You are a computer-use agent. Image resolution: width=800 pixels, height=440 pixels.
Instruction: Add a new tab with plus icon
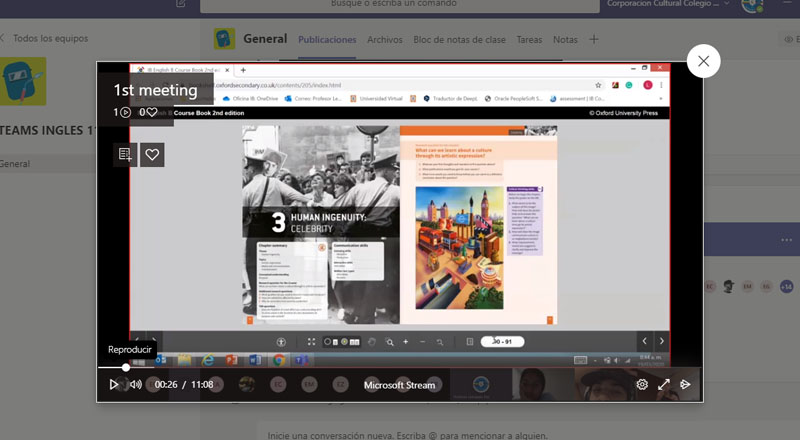coord(594,40)
